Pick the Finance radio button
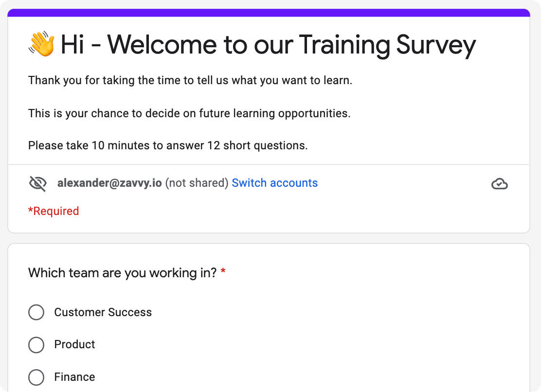 (36, 377)
